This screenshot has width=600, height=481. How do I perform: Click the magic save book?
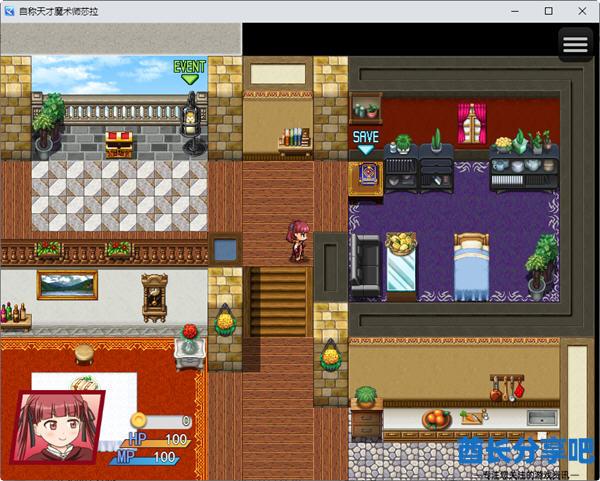[x=367, y=175]
